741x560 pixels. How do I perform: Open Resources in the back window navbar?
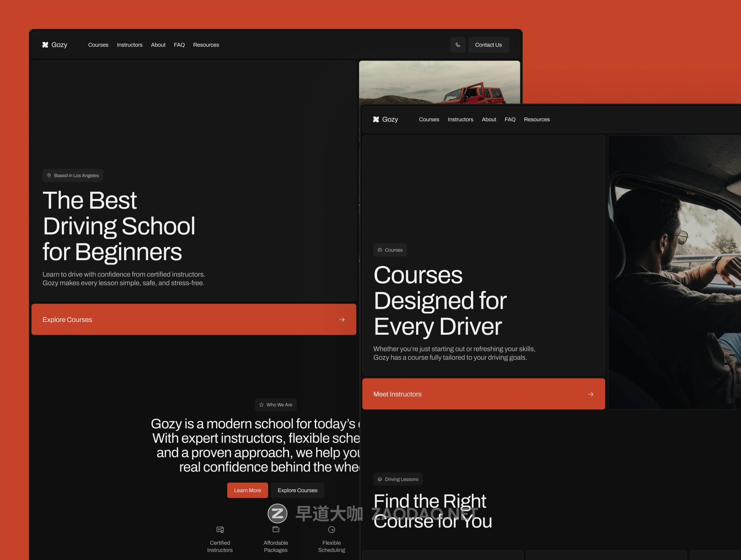click(x=206, y=45)
